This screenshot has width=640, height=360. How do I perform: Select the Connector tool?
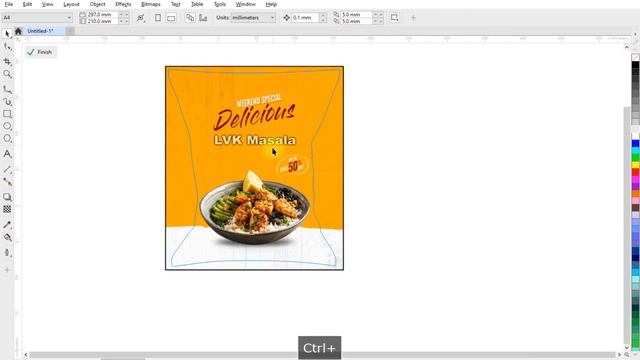click(7, 182)
